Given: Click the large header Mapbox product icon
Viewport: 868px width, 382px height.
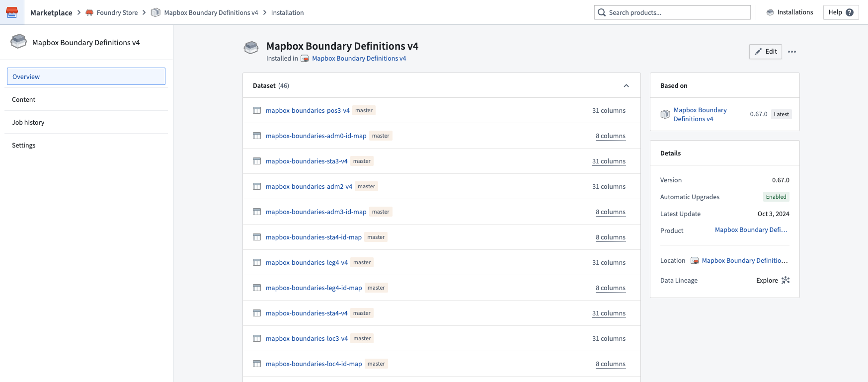Looking at the screenshot, I should [251, 48].
